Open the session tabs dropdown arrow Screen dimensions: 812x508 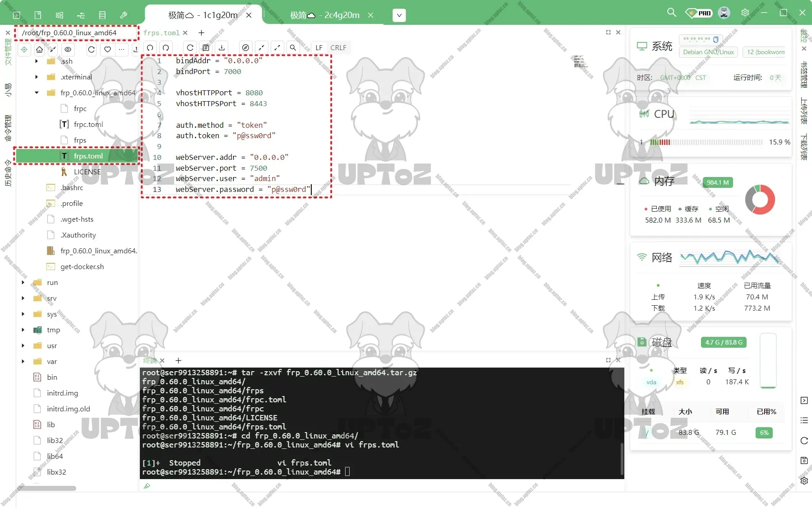[x=399, y=15]
